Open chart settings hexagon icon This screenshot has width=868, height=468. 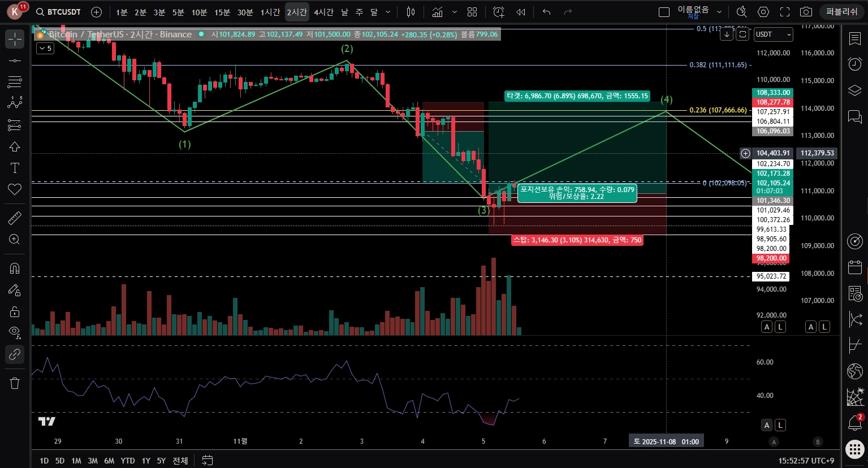click(763, 12)
